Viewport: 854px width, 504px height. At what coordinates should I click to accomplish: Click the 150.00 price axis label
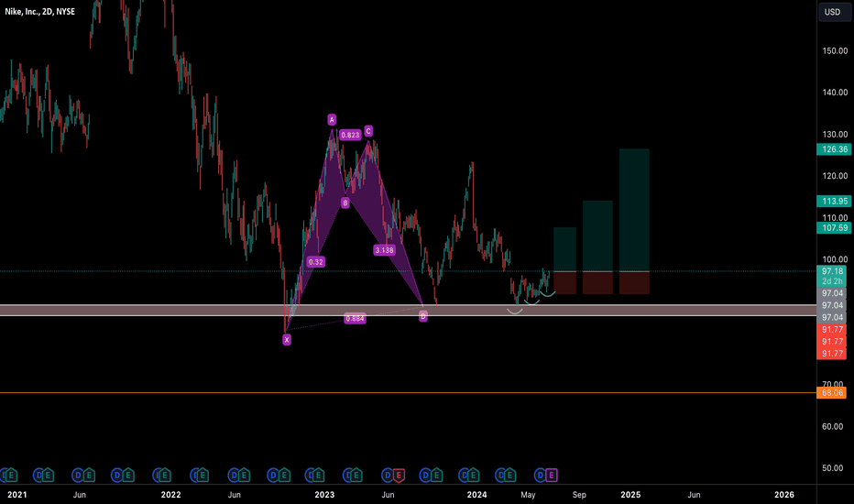835,50
